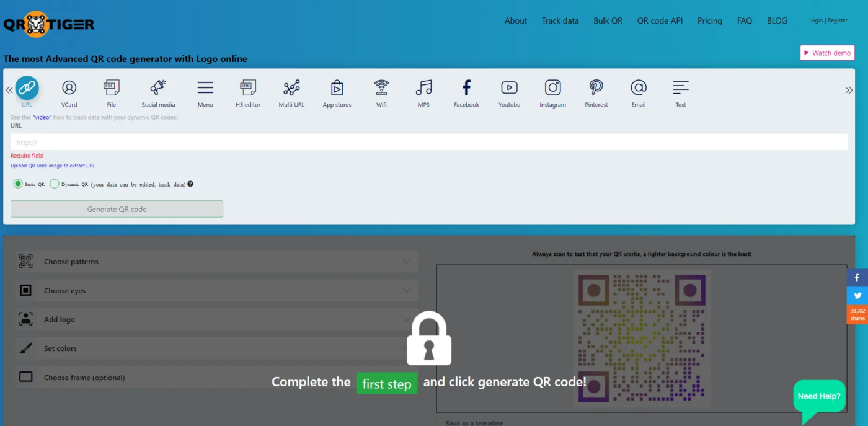Expand the Set colors section
Image resolution: width=868 pixels, height=426 pixels.
pyautogui.click(x=216, y=348)
